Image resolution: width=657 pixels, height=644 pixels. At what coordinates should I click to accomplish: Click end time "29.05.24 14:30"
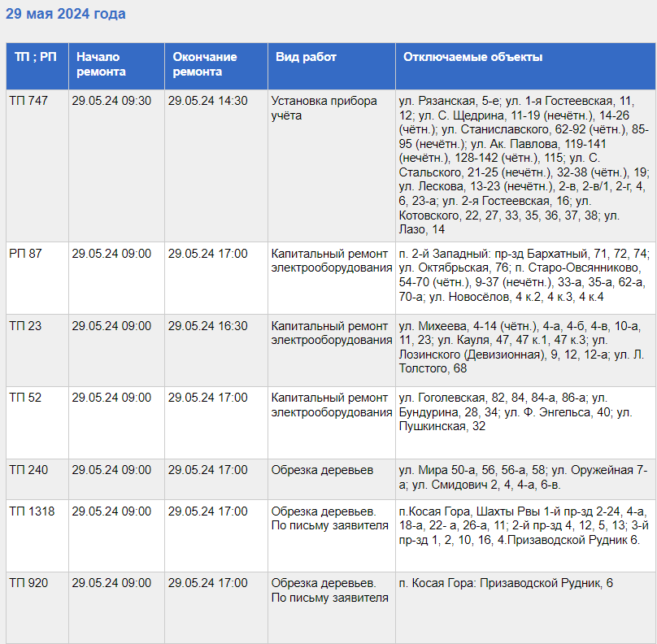(x=208, y=101)
